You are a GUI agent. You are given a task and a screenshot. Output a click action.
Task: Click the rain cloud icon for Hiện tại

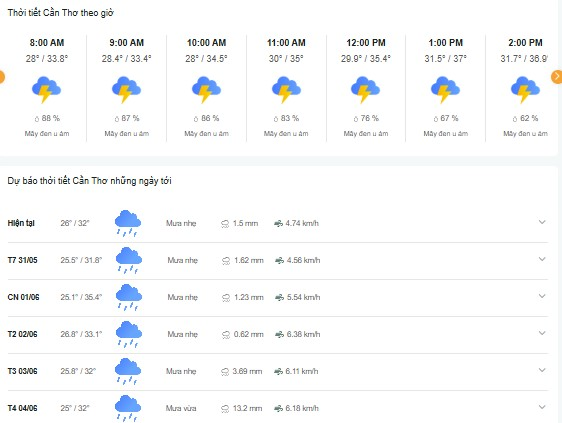tap(128, 223)
